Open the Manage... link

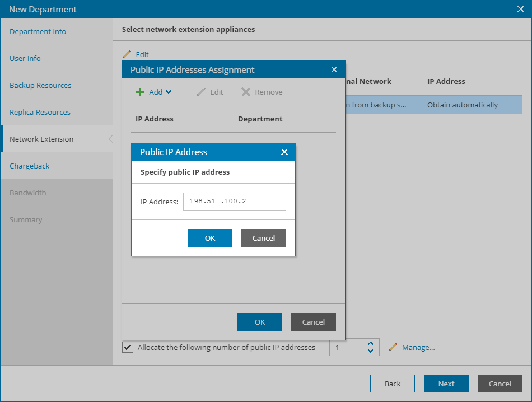tap(418, 347)
